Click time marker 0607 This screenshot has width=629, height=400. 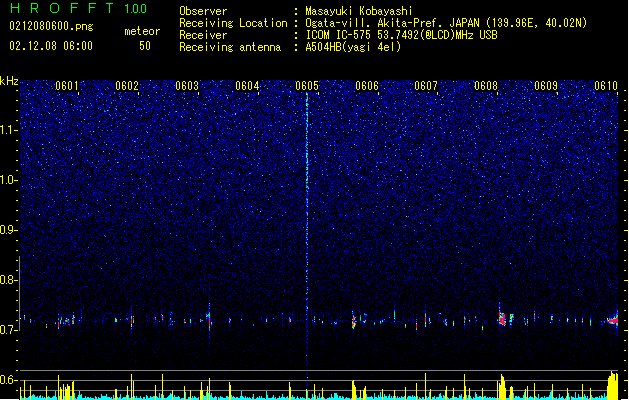(426, 86)
